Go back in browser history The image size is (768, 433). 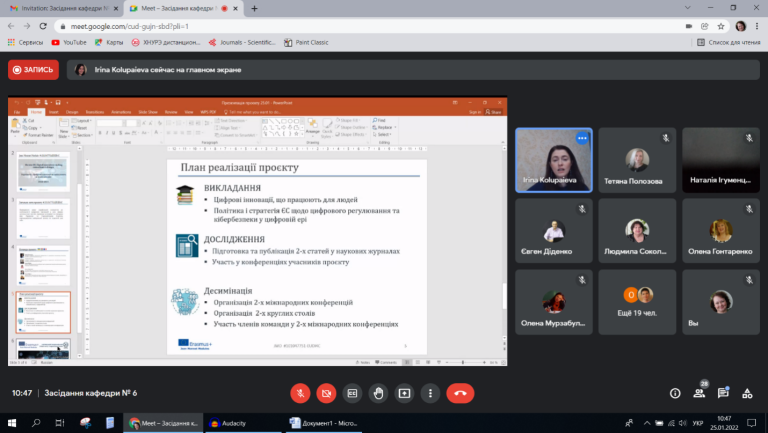[x=11, y=26]
